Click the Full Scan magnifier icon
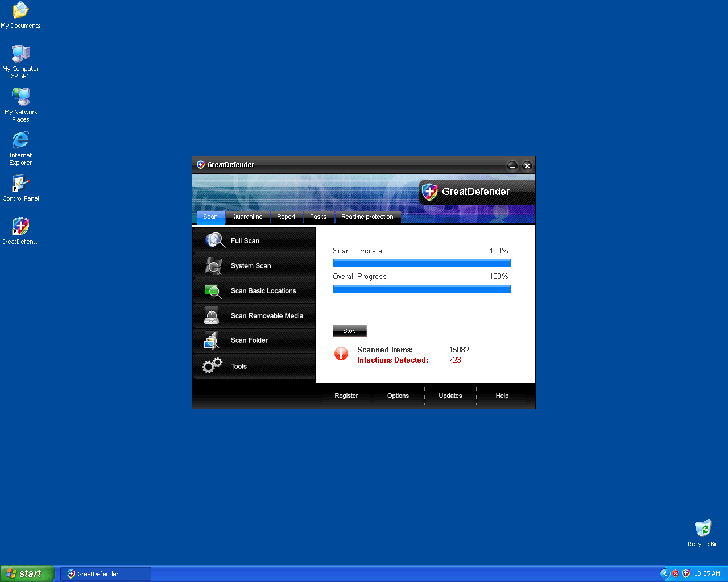 (214, 240)
